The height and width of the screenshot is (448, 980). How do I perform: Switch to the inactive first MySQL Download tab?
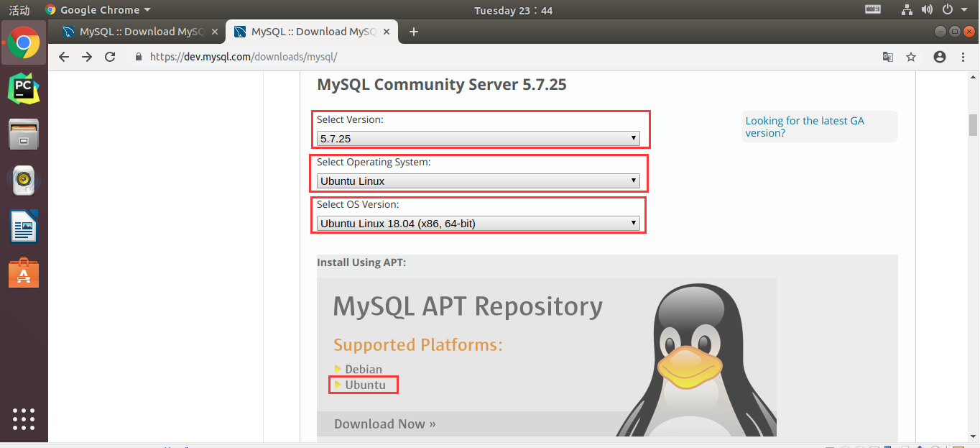[x=137, y=32]
